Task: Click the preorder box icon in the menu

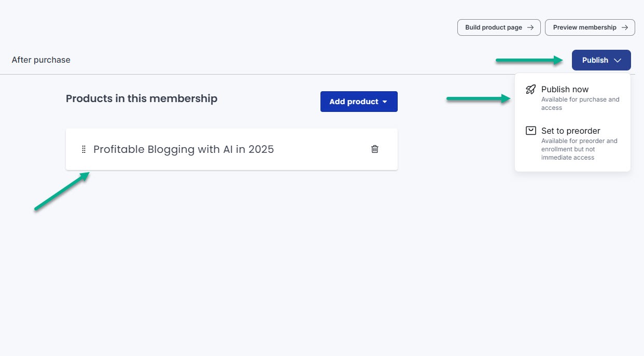Action: 530,131
